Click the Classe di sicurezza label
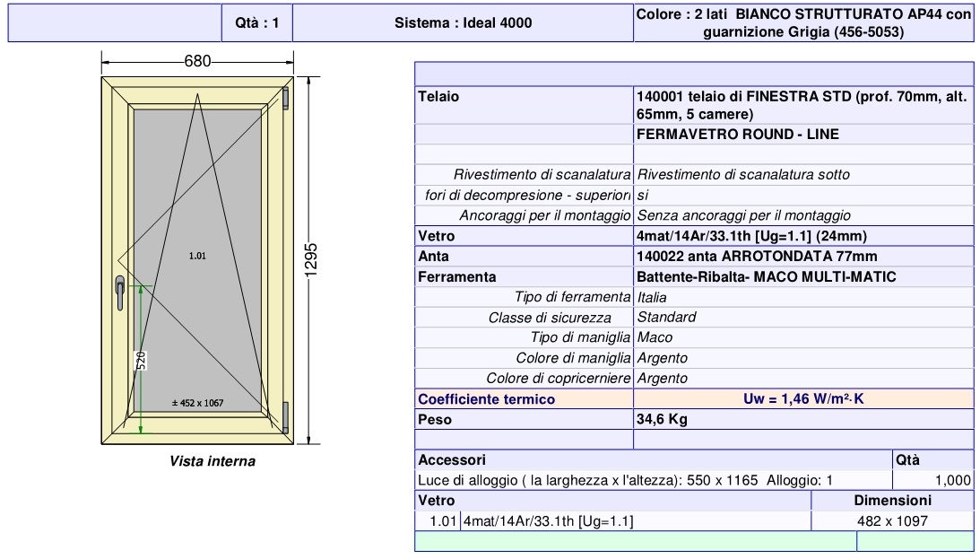Screen dimensions: 980x559 coord(550,318)
